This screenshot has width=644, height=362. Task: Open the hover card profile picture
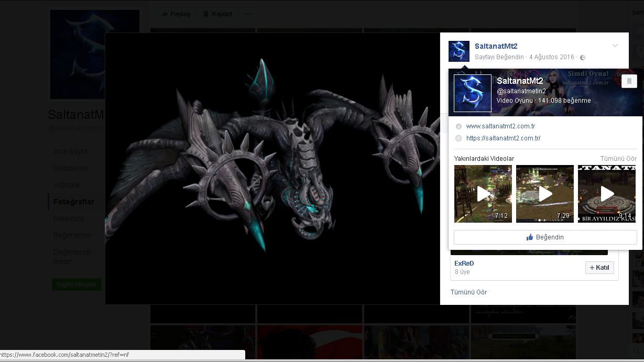tap(473, 93)
